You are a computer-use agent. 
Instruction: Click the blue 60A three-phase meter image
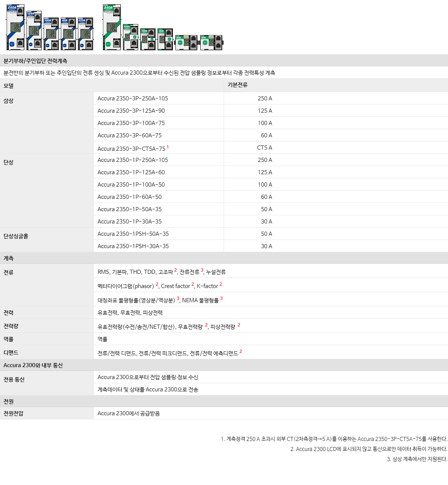click(x=68, y=34)
